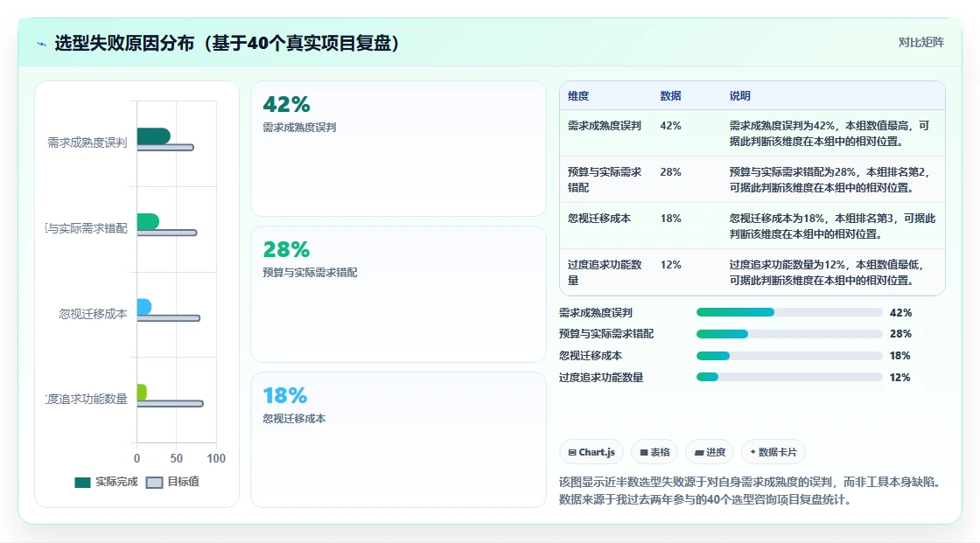Click the 42% value in the table
This screenshot has height=543, width=980.
[x=670, y=126]
